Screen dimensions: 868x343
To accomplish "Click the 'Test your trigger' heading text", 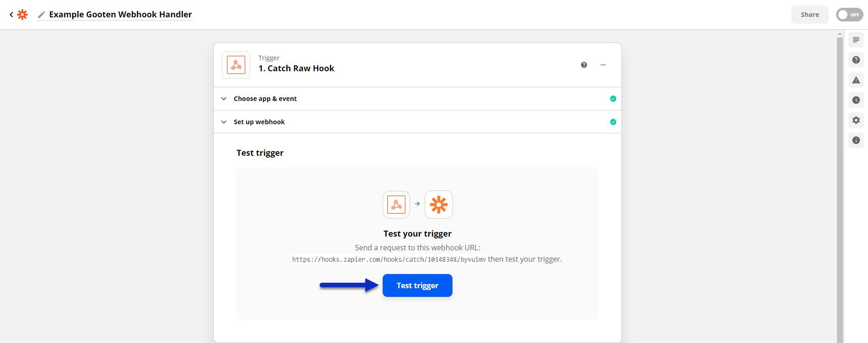I will 417,234.
